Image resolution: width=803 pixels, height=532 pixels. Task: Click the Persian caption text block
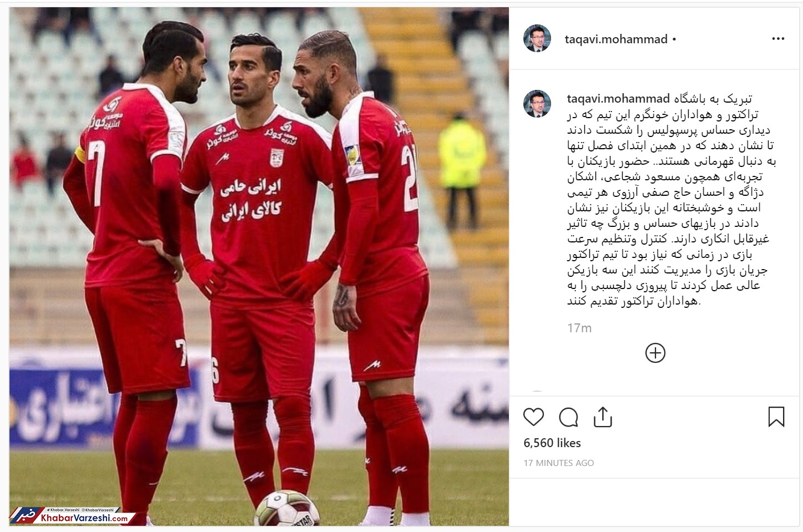(670, 200)
